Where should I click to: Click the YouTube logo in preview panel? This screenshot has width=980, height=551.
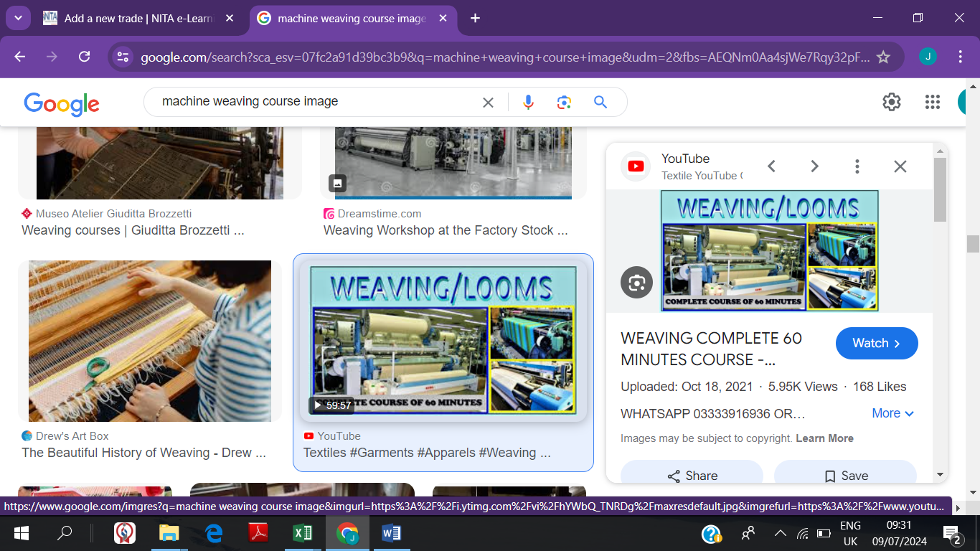[636, 166]
